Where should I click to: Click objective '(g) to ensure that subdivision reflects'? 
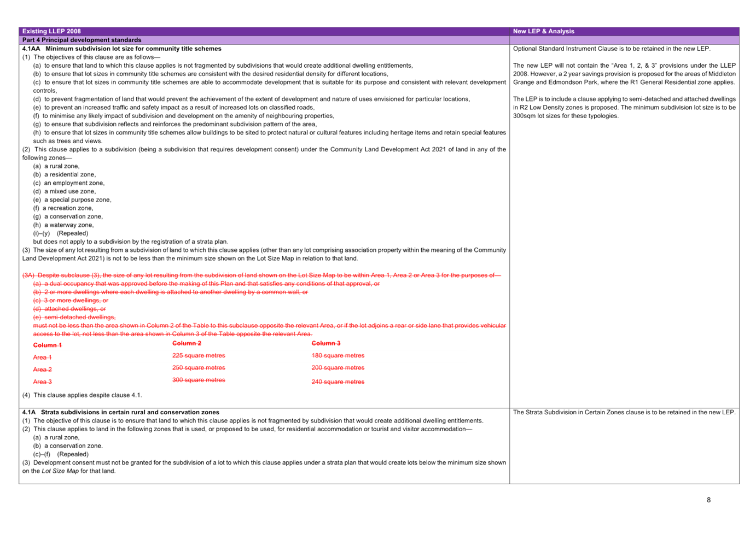tap(175, 124)
